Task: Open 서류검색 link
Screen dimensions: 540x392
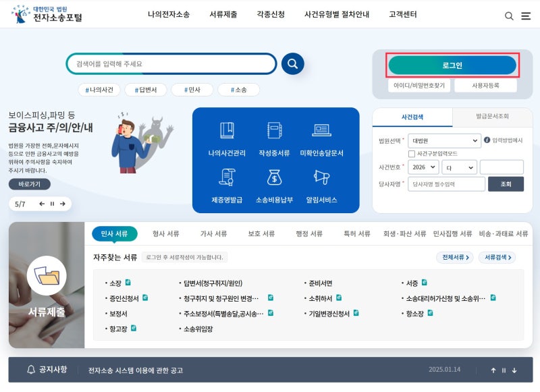Action: (x=497, y=257)
